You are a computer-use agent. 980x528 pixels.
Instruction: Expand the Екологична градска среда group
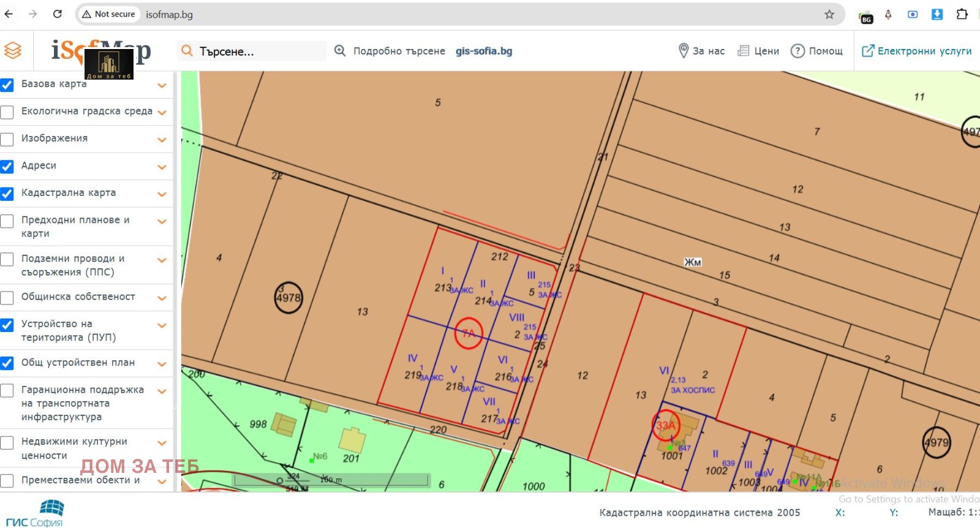[x=162, y=113]
